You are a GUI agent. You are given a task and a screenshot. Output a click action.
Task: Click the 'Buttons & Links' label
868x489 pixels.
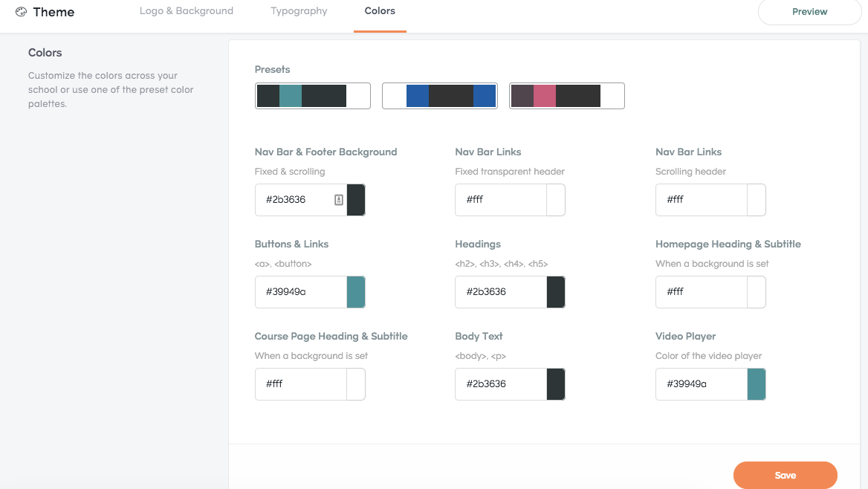(x=292, y=244)
